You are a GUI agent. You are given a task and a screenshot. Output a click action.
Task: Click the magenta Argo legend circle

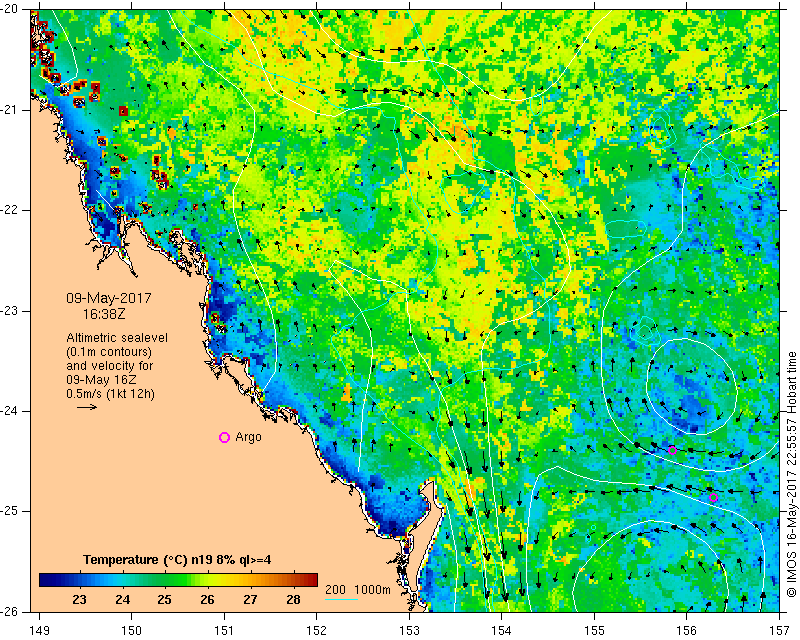tap(224, 437)
